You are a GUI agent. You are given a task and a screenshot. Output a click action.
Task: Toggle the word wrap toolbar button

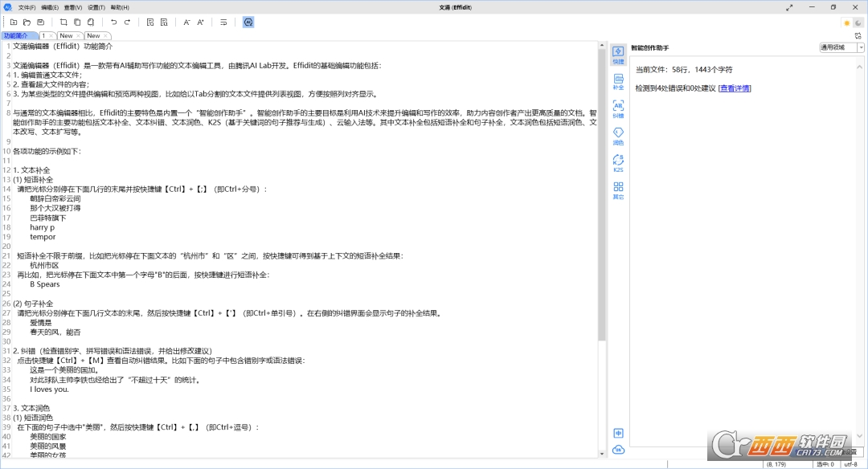coord(224,22)
